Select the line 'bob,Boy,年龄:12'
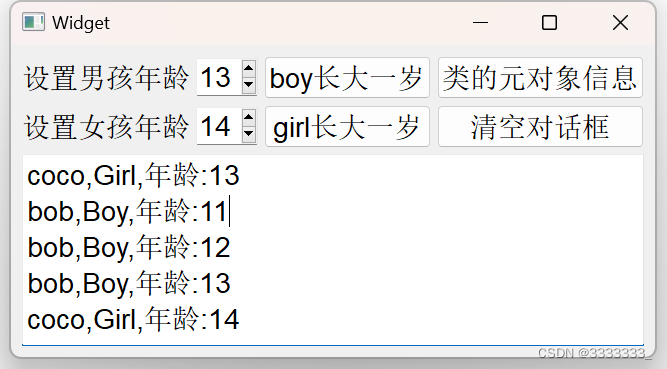Viewport: 667px width, 369px height. (129, 247)
